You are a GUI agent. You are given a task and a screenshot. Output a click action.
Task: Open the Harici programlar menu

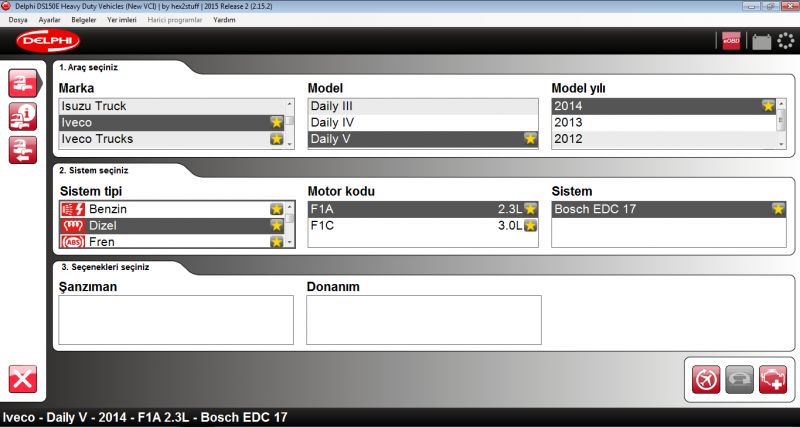(175, 20)
